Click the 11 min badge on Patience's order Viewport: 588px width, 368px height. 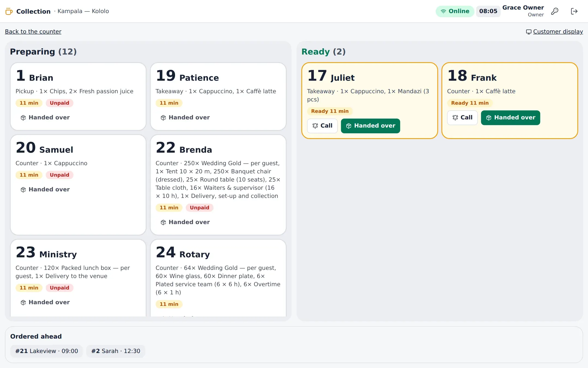[169, 103]
